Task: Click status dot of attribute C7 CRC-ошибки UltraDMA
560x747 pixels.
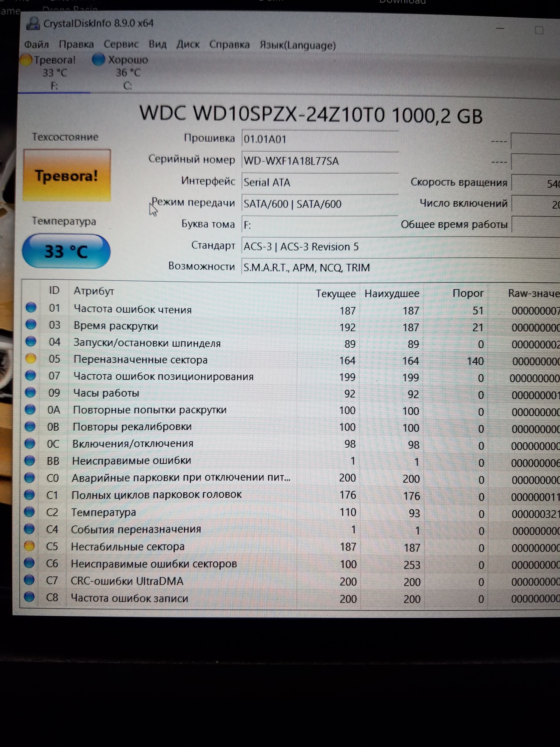Action: [29, 580]
